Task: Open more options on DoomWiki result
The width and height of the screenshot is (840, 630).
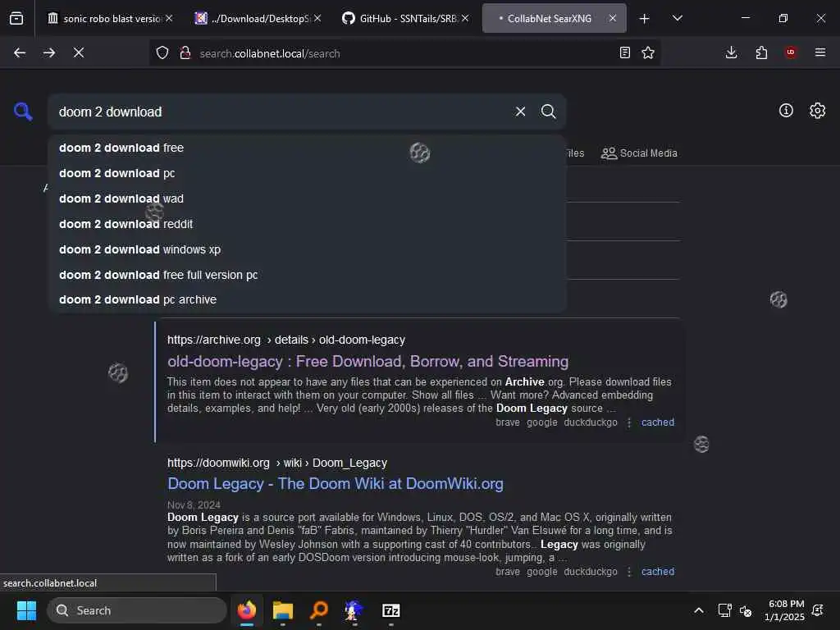Action: [629, 572]
